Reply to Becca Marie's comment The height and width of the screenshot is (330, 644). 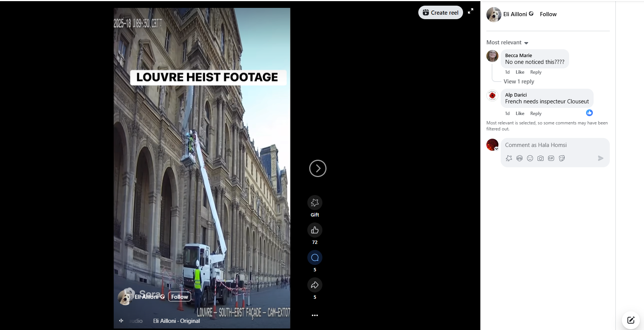pos(536,72)
